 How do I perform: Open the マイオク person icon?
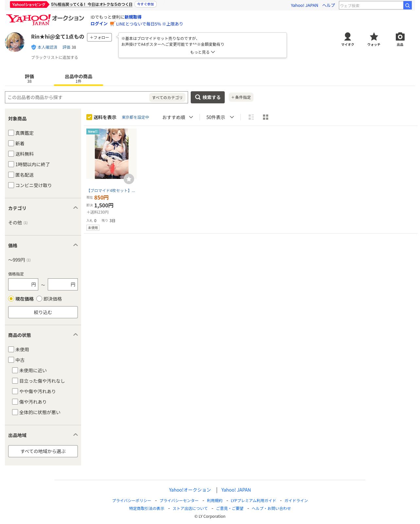tap(348, 39)
